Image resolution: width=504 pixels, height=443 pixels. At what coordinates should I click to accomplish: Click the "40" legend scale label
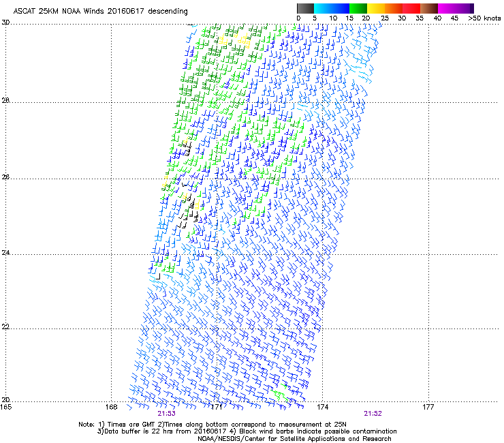click(x=437, y=18)
